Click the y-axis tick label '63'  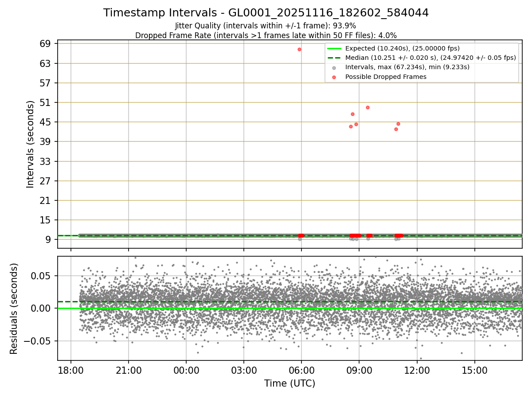[46, 63]
